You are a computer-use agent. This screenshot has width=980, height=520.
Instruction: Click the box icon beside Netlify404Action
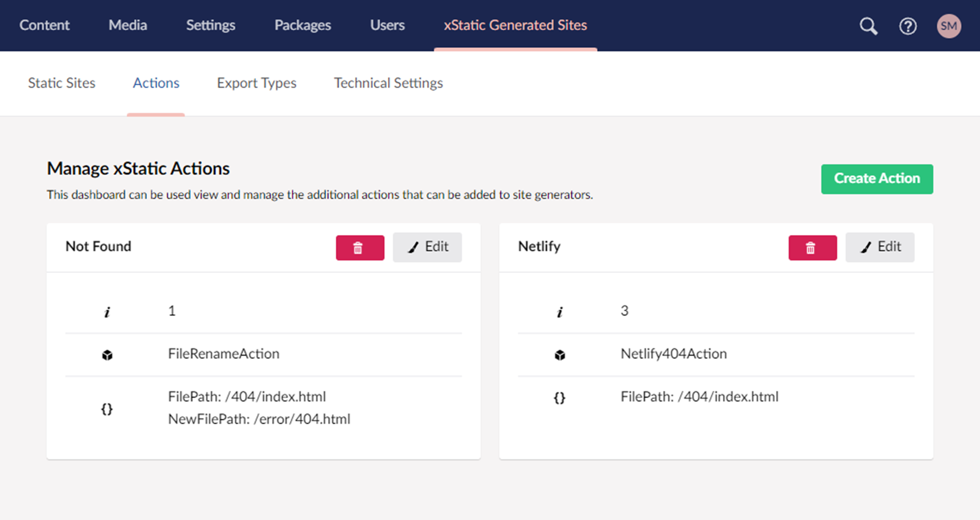(x=559, y=355)
